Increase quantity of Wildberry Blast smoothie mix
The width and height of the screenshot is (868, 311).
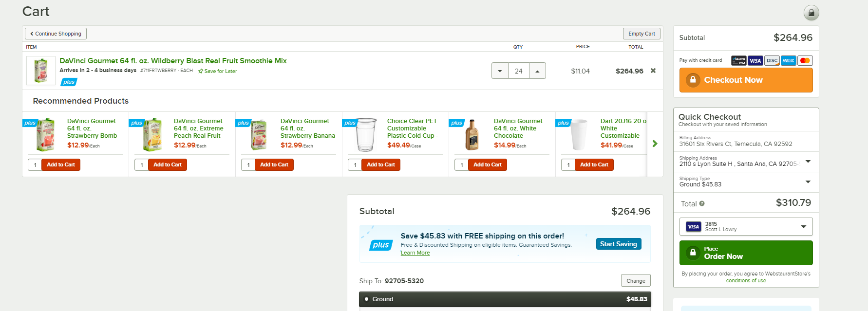[x=537, y=71]
